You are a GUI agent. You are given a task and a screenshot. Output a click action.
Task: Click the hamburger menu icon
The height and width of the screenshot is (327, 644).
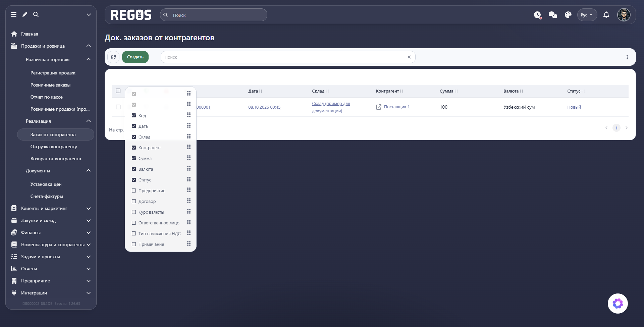(x=14, y=14)
